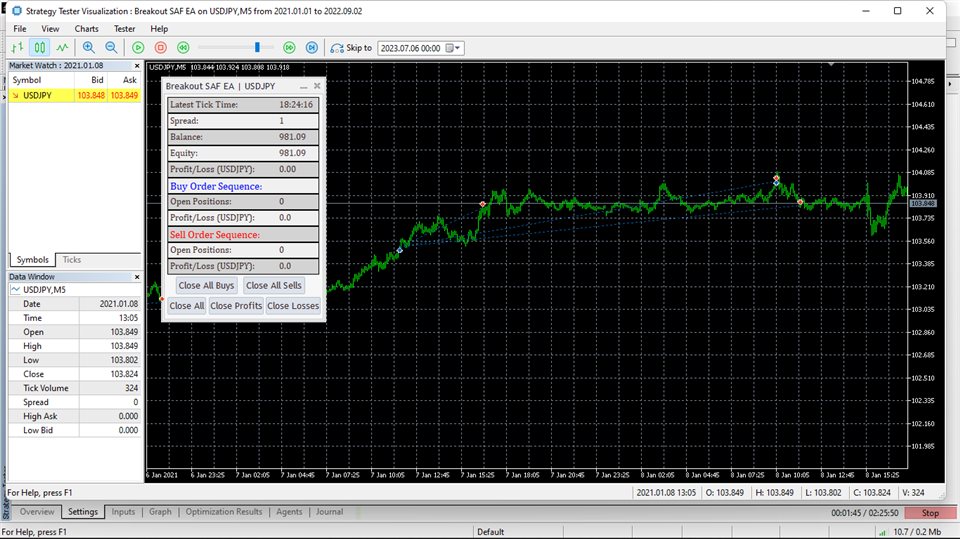Screen dimensions: 960x539
Task: Switch to the Symbols tab
Action: click(x=32, y=260)
